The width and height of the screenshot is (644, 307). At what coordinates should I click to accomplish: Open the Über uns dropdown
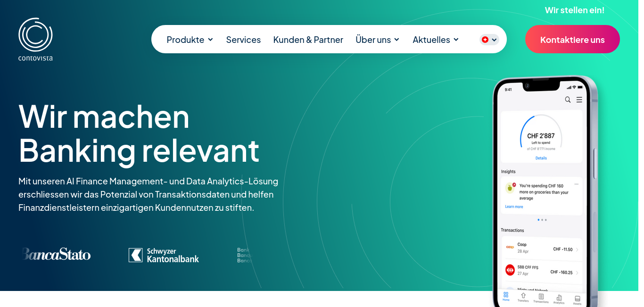point(378,40)
